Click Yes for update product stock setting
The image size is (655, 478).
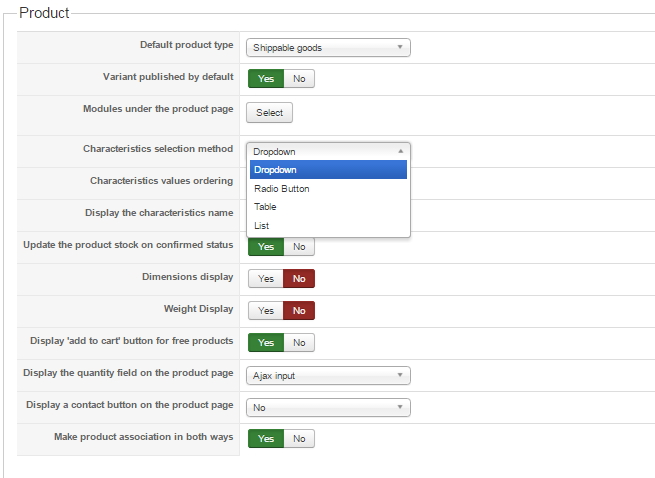[x=266, y=246]
